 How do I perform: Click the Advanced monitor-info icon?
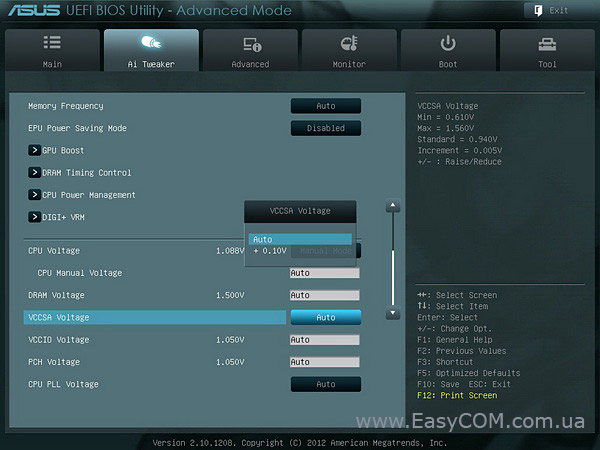pos(252,44)
